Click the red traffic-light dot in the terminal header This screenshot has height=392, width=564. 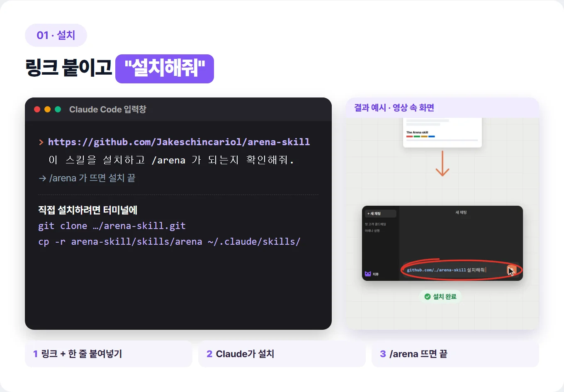[x=37, y=109]
